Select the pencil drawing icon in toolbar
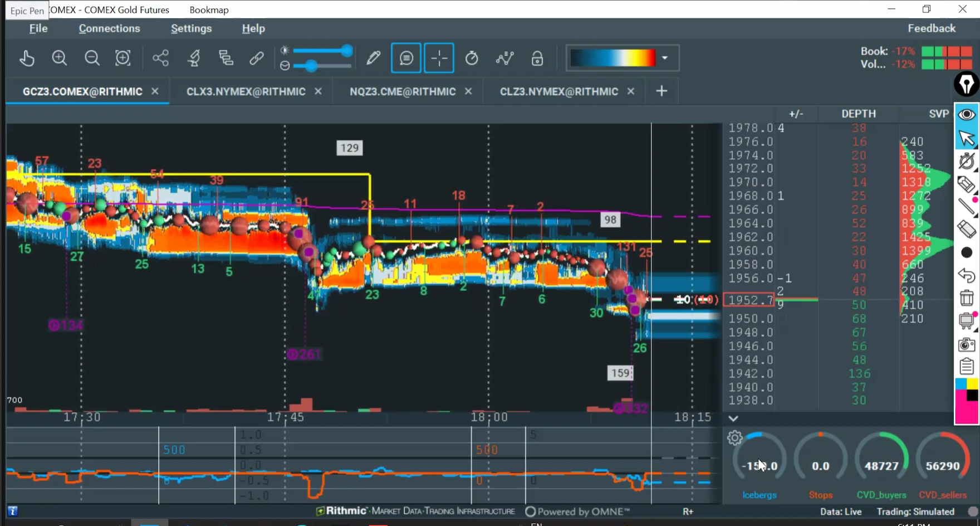Viewport: 980px width, 526px height. pyautogui.click(x=373, y=58)
